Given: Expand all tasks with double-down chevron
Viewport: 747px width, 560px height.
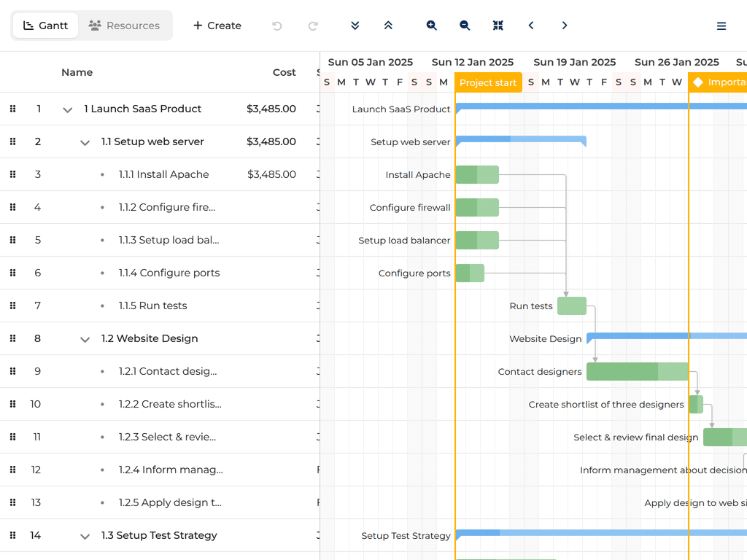Looking at the screenshot, I should pyautogui.click(x=355, y=26).
